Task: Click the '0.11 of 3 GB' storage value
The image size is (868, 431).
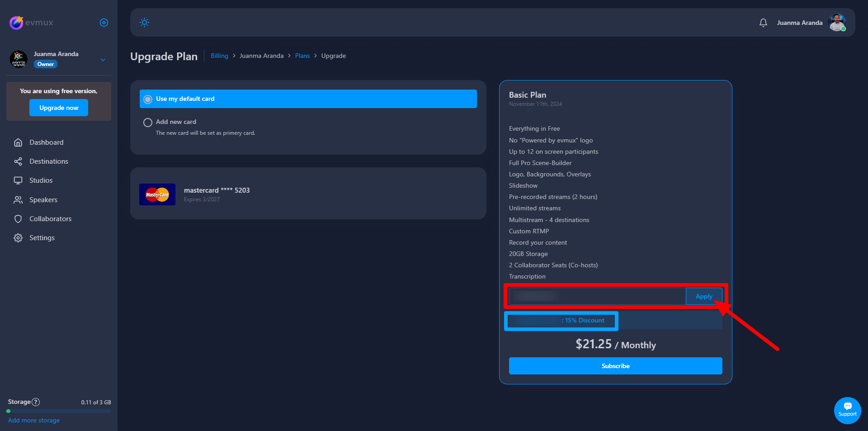Action: (96, 403)
